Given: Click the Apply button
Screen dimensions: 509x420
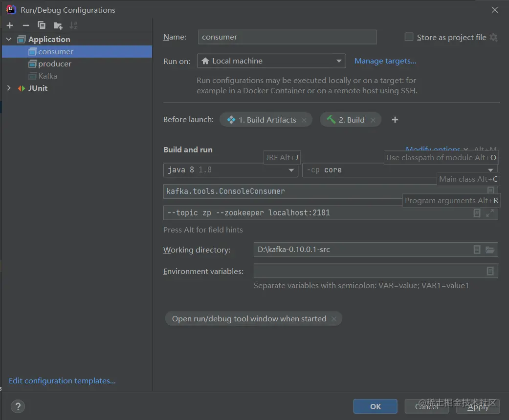Looking at the screenshot, I should click(478, 406).
